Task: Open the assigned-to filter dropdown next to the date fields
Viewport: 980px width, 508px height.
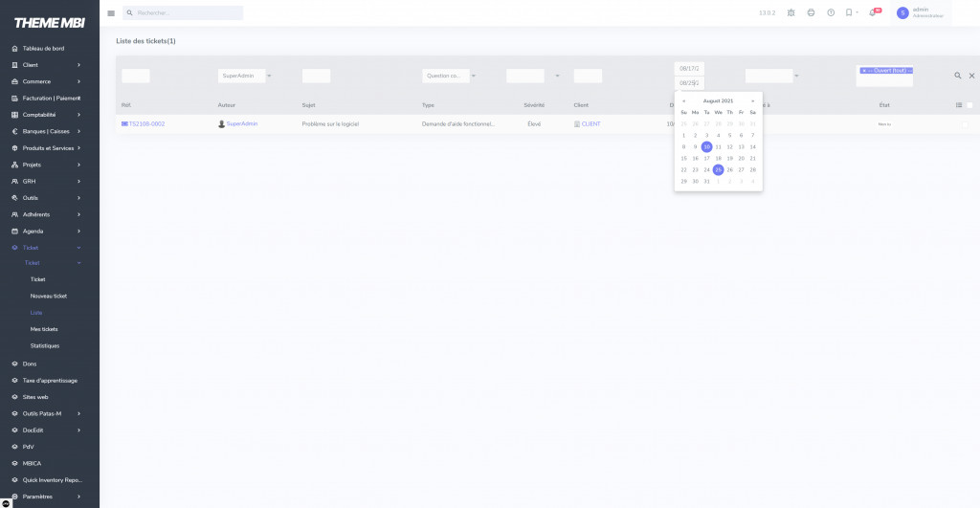Action: click(772, 76)
